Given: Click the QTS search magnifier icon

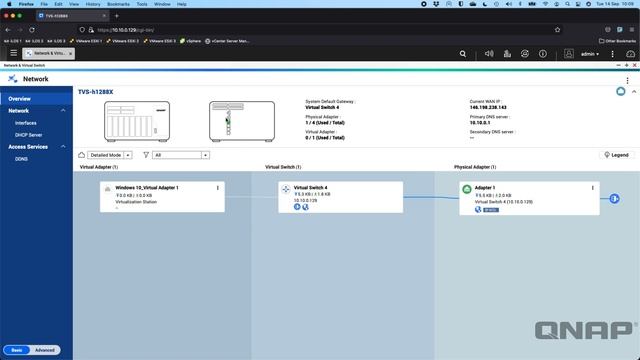Looking at the screenshot, I should click(462, 53).
